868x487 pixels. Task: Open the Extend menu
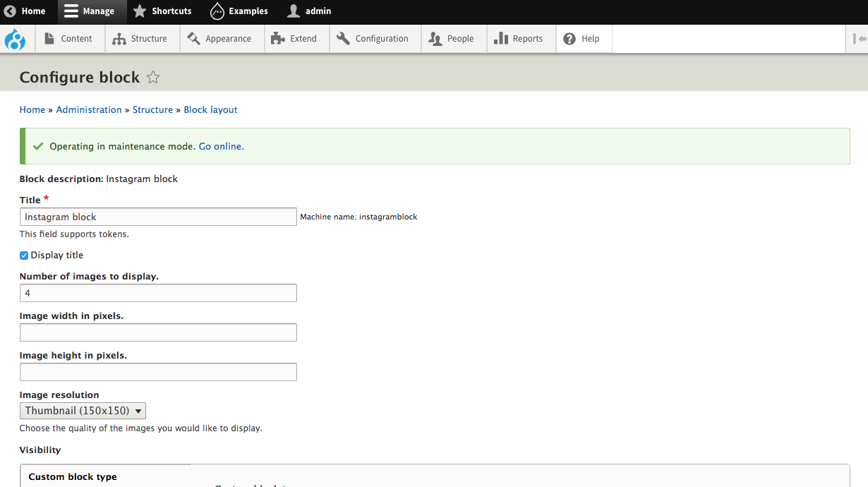tap(296, 39)
